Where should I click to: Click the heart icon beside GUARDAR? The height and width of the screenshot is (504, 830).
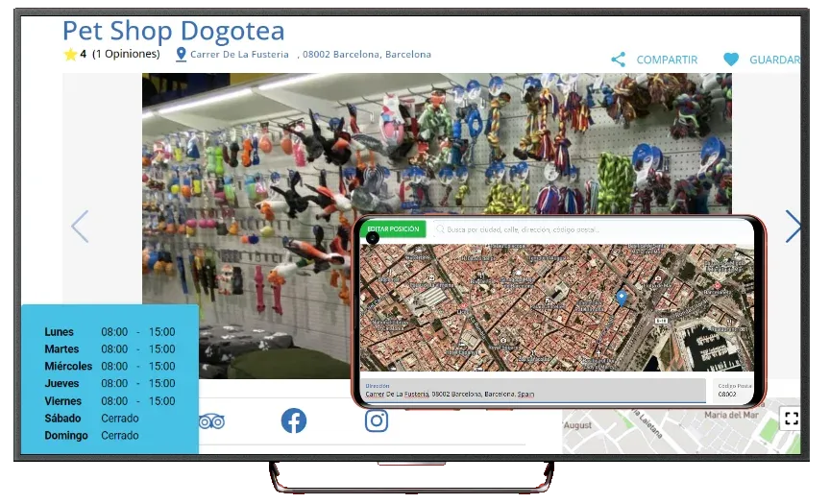[x=731, y=60]
